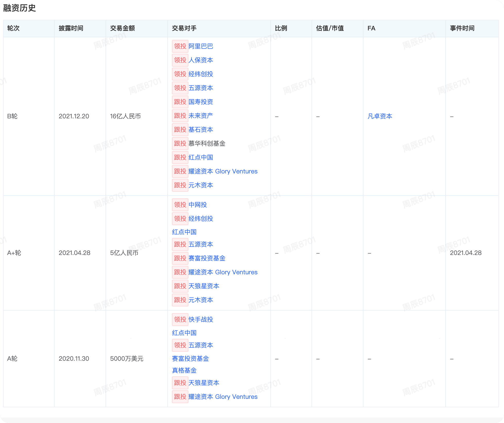Click 元木资本 link in A+轮 row
504x423 pixels.
(x=201, y=300)
